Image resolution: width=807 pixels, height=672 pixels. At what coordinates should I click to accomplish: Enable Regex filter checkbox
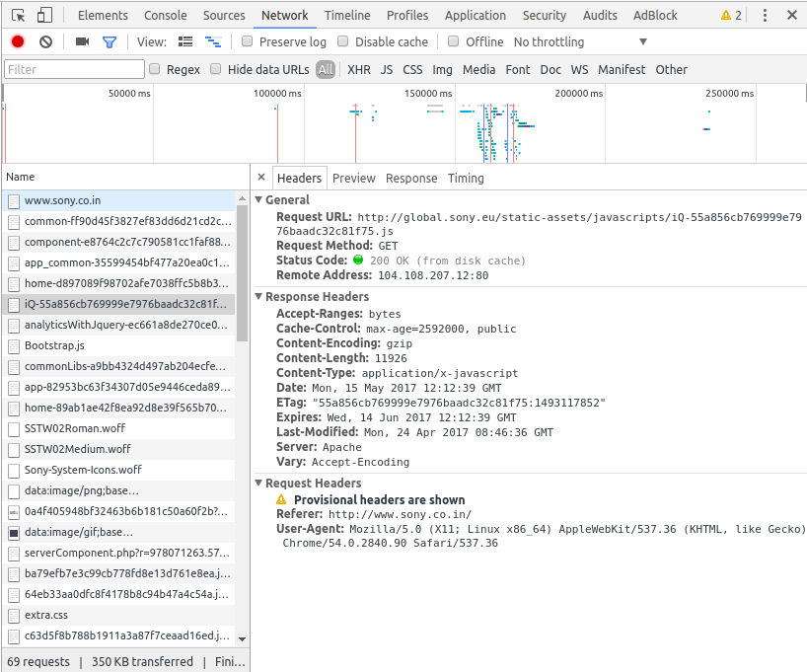155,69
